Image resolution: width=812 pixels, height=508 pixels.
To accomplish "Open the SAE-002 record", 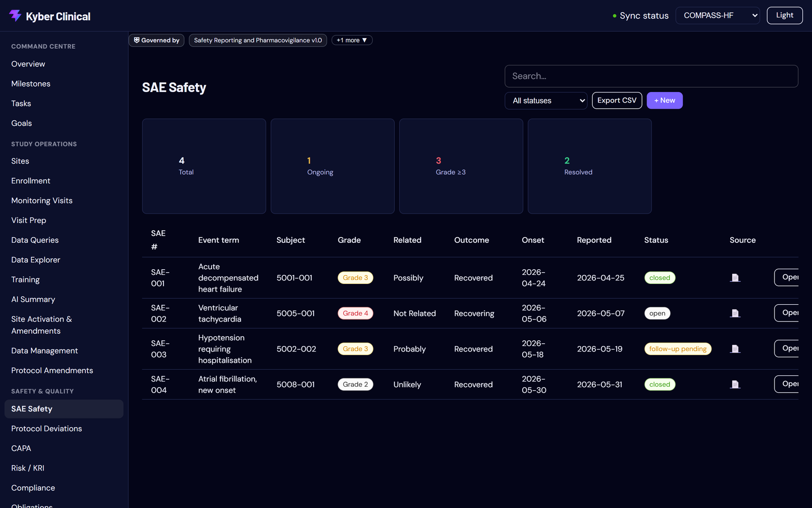I will point(787,313).
